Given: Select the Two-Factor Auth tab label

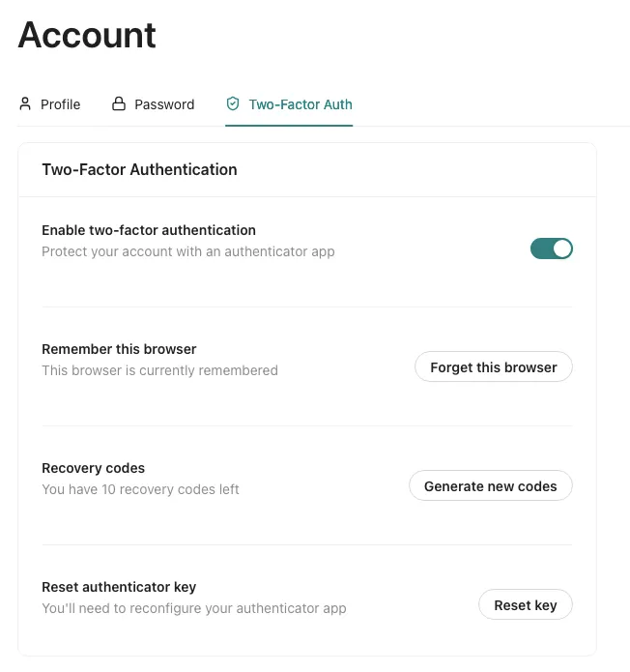Looking at the screenshot, I should (301, 104).
